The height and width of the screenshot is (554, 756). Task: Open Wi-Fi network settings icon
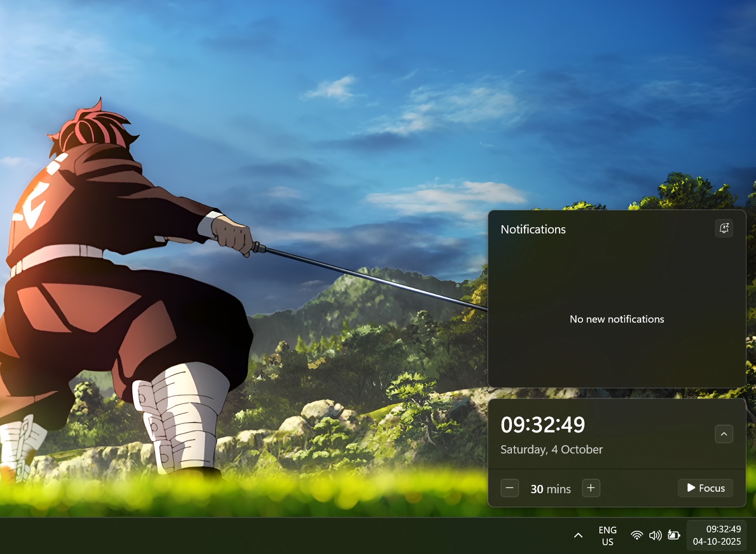click(x=637, y=535)
